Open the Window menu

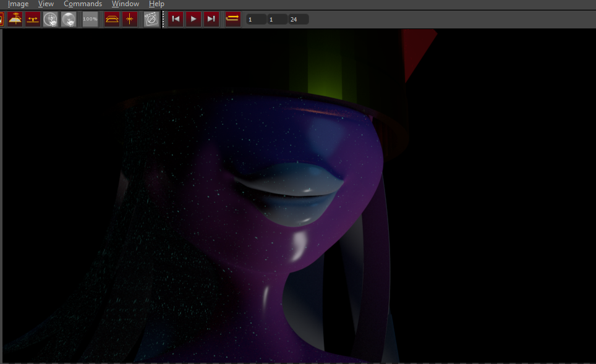[125, 4]
